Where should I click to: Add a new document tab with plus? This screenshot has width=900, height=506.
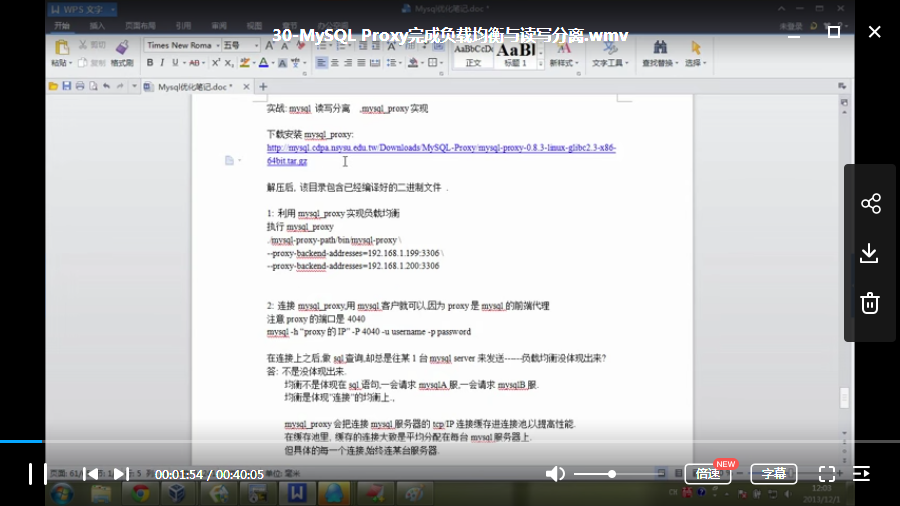coord(263,87)
